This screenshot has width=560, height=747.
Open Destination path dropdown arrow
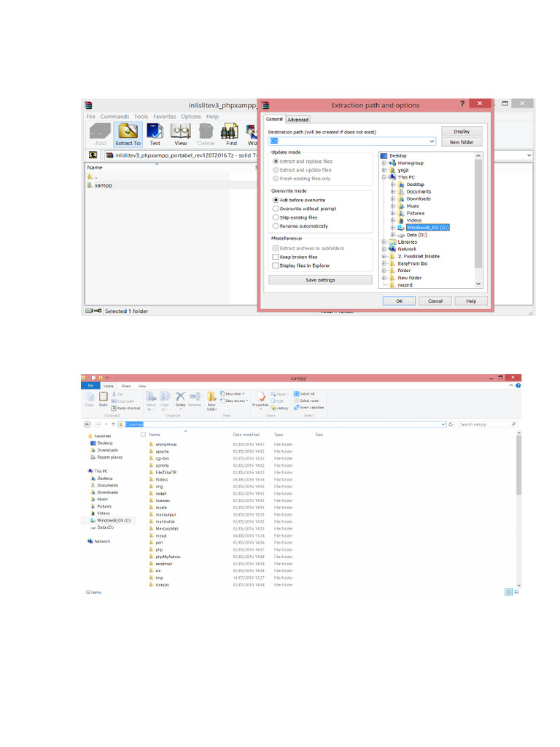tap(432, 141)
